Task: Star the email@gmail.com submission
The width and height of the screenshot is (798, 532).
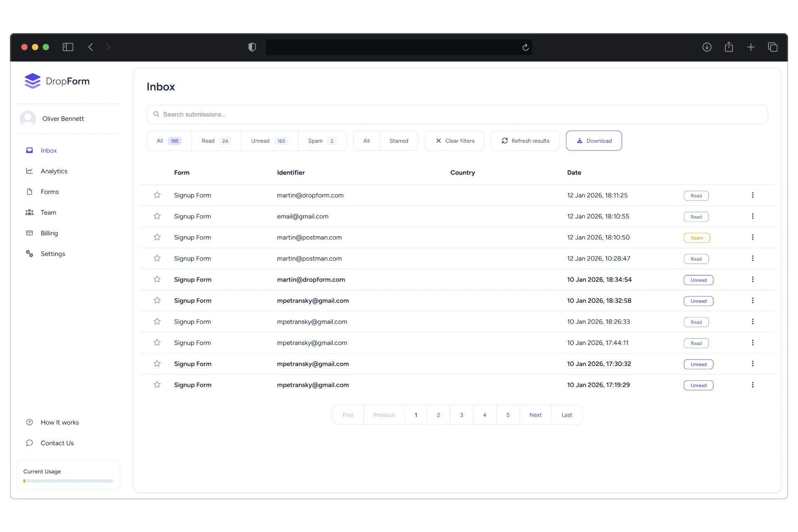Action: pyautogui.click(x=157, y=216)
